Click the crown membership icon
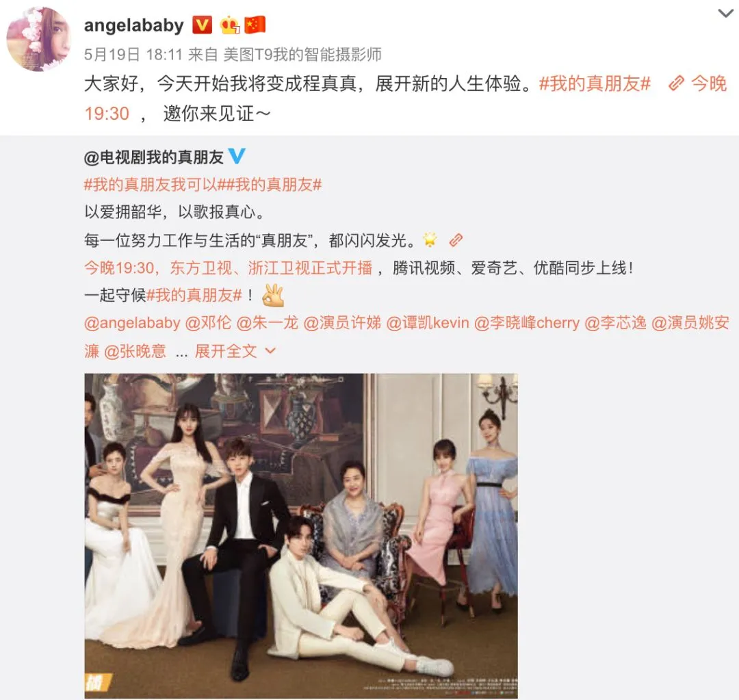 (x=229, y=25)
